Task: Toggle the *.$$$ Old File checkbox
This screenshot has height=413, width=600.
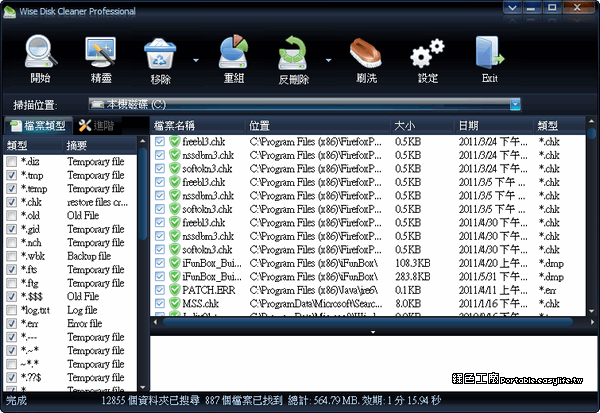Action: (x=11, y=297)
